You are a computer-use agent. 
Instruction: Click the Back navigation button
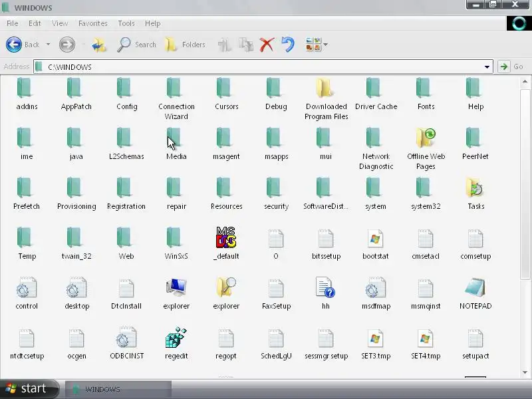click(23, 45)
